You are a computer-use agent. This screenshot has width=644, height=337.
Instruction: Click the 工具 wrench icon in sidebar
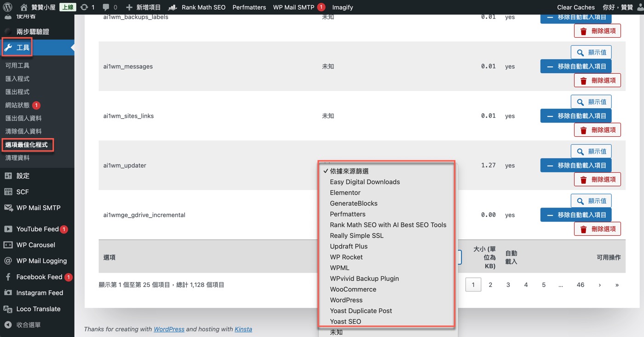[x=8, y=47]
